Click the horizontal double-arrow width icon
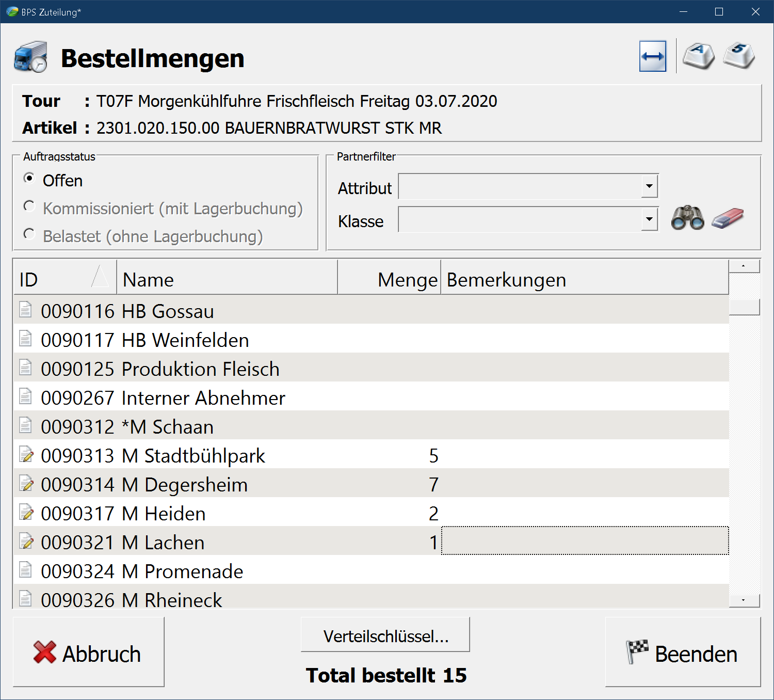Image resolution: width=774 pixels, height=700 pixels. pyautogui.click(x=653, y=56)
